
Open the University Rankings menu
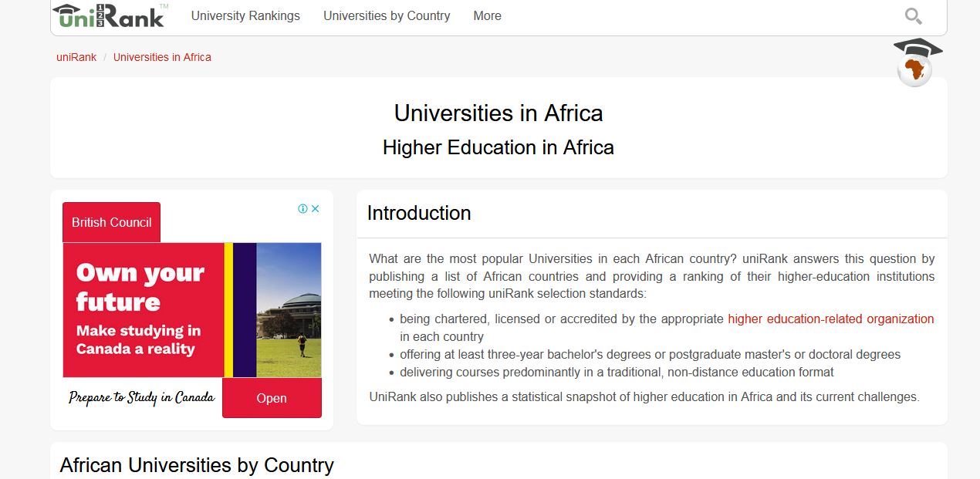(245, 15)
